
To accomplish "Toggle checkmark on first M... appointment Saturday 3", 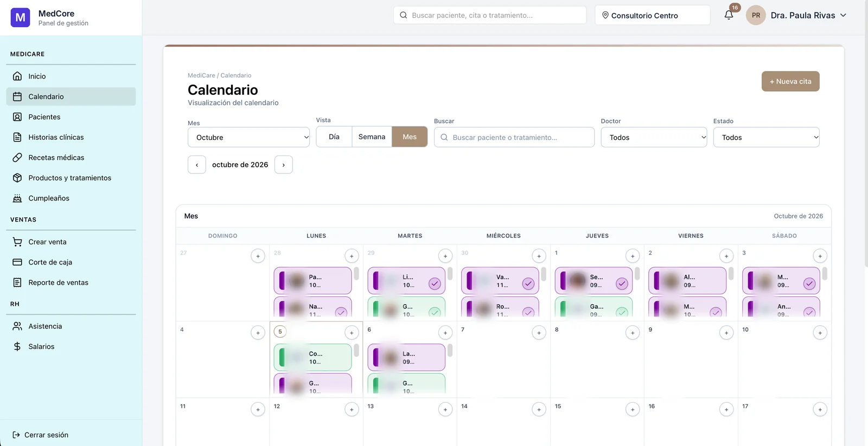I will (x=809, y=283).
